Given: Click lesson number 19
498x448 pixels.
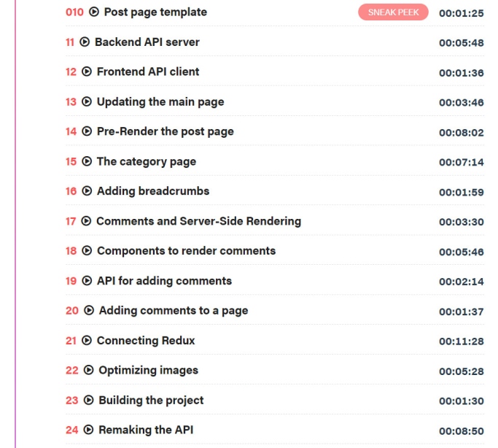Looking at the screenshot, I should point(71,281).
